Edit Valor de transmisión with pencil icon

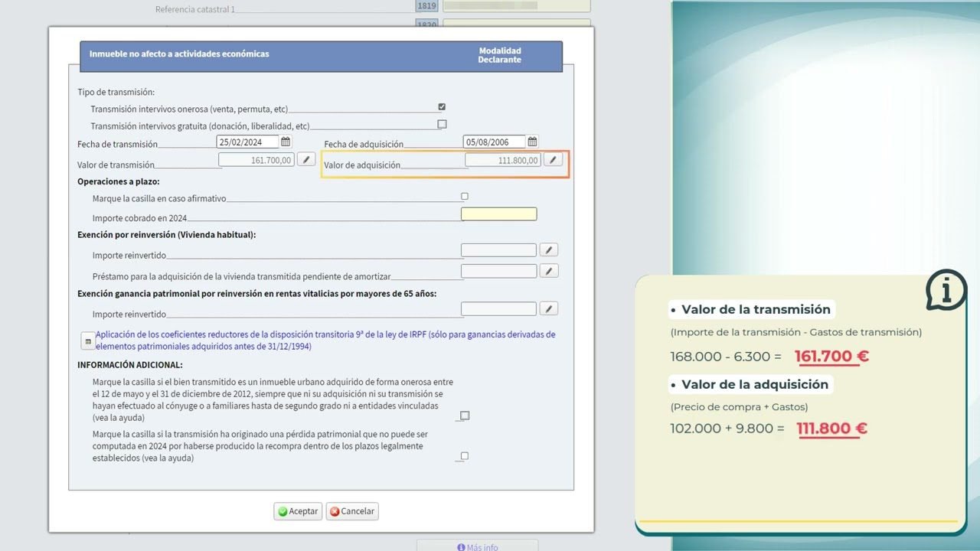(x=305, y=160)
